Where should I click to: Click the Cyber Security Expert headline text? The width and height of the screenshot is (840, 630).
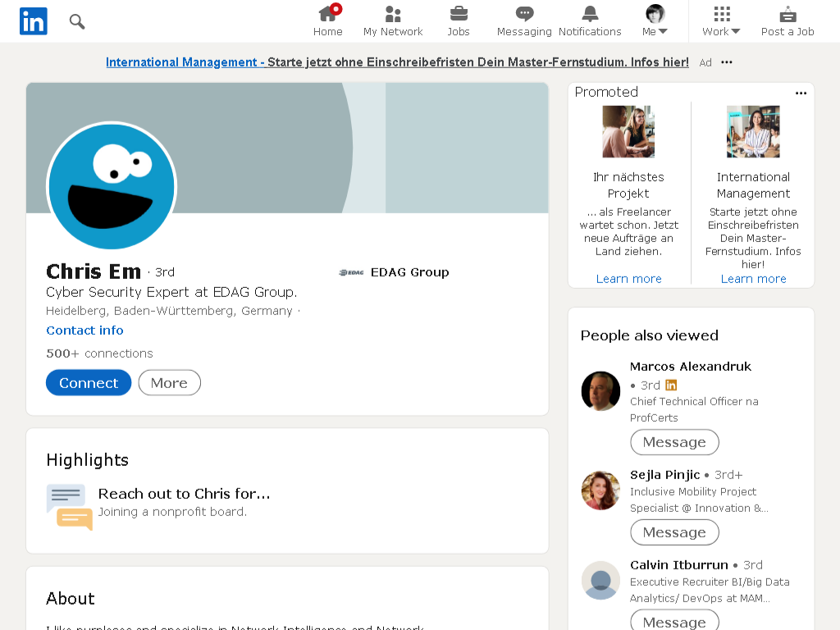click(x=171, y=292)
